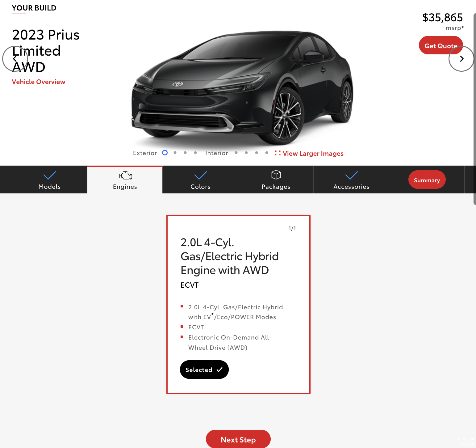The height and width of the screenshot is (448, 476).
Task: Open the Vehicle Overview link
Action: coord(39,82)
